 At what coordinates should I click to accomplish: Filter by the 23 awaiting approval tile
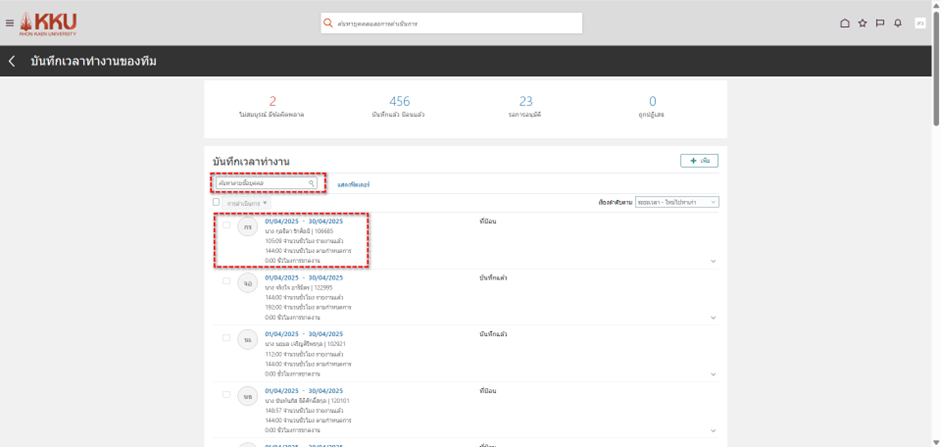coord(526,106)
